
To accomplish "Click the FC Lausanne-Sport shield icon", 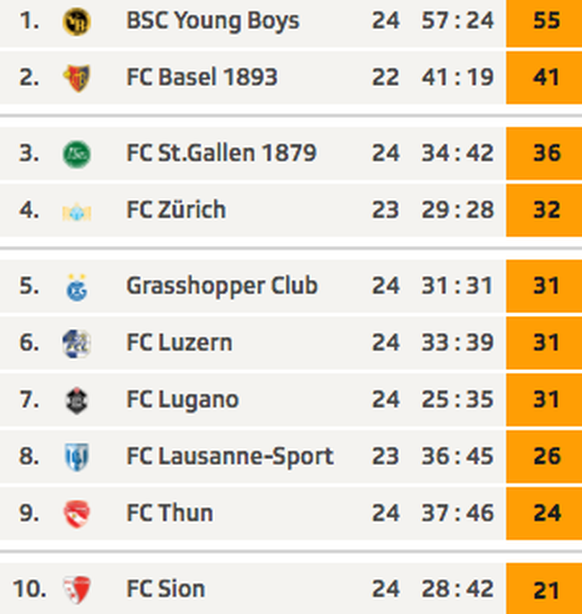I will (x=77, y=457).
